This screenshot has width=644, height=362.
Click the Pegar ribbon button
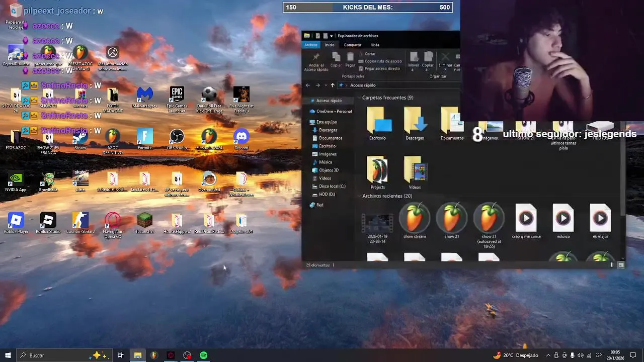(x=350, y=60)
